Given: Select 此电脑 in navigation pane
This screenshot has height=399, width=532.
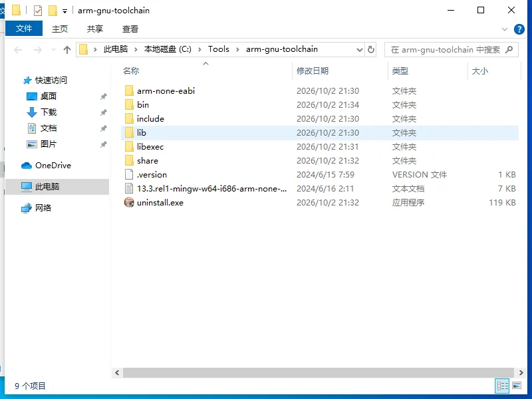Looking at the screenshot, I should pos(47,187).
